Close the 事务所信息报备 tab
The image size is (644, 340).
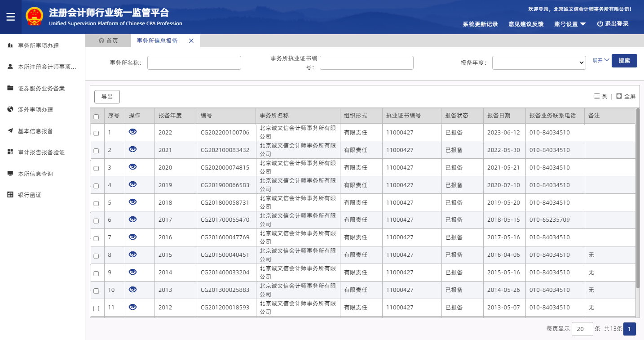pos(191,40)
